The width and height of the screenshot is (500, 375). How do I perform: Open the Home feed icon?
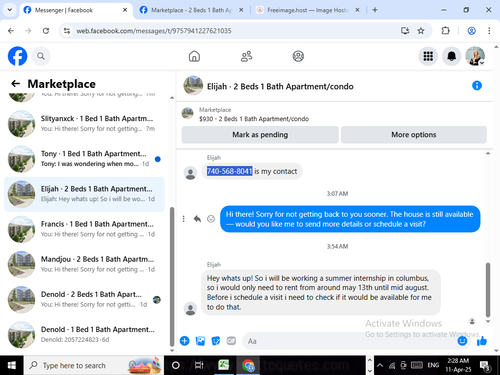click(194, 56)
